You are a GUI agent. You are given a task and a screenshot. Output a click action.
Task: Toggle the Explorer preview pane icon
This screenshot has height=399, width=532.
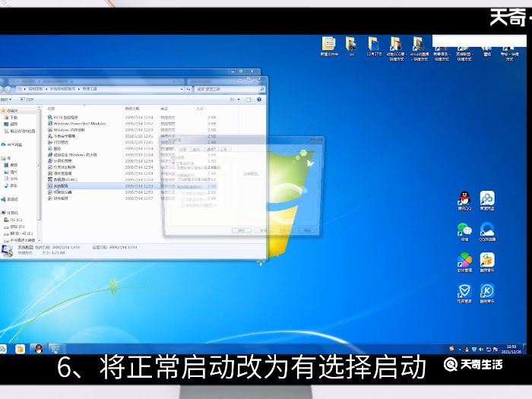point(249,100)
